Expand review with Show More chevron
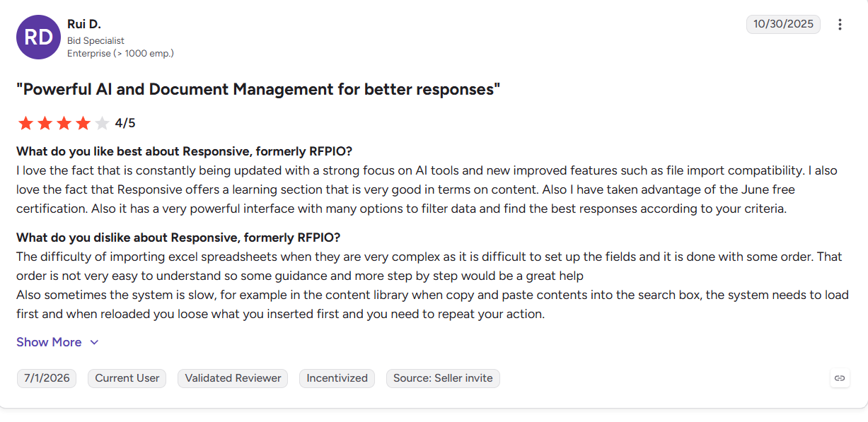The width and height of the screenshot is (868, 422). point(94,342)
